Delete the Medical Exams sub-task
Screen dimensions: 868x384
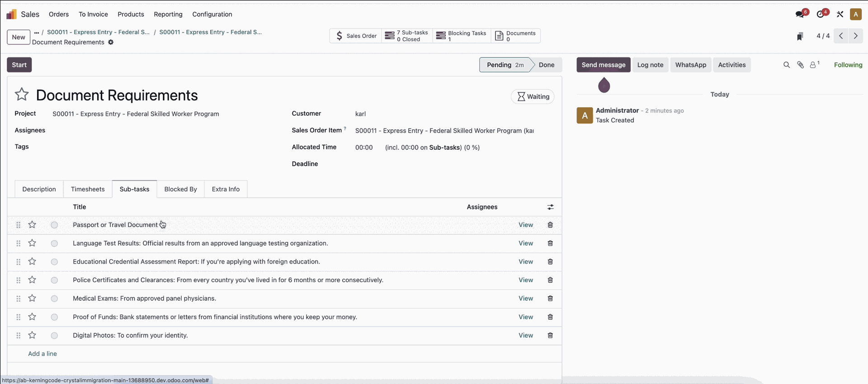pyautogui.click(x=550, y=299)
